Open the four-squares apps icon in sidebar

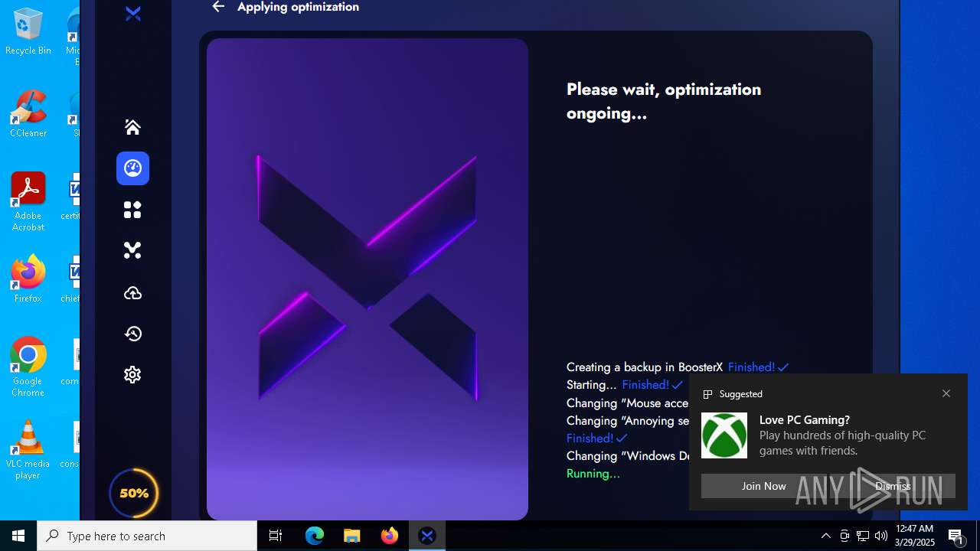pos(132,210)
